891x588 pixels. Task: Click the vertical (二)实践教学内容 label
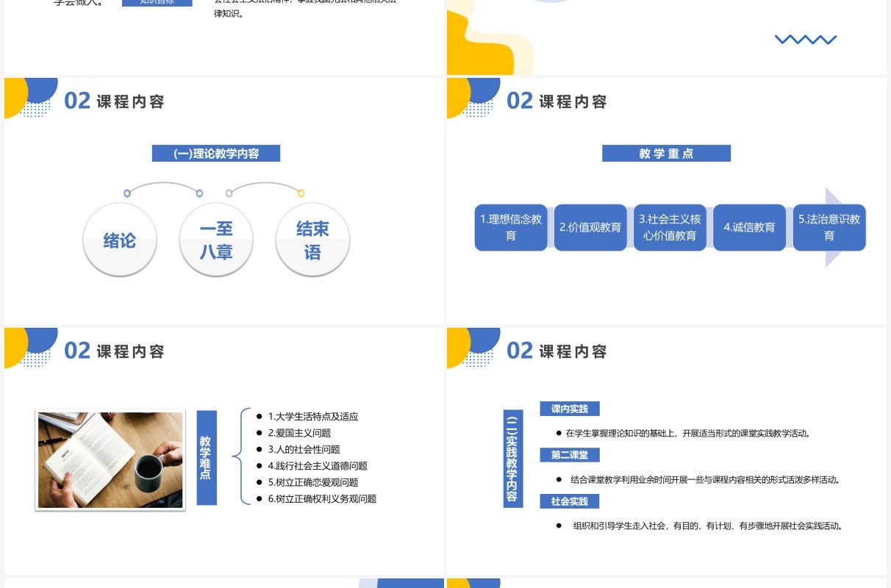coord(513,459)
